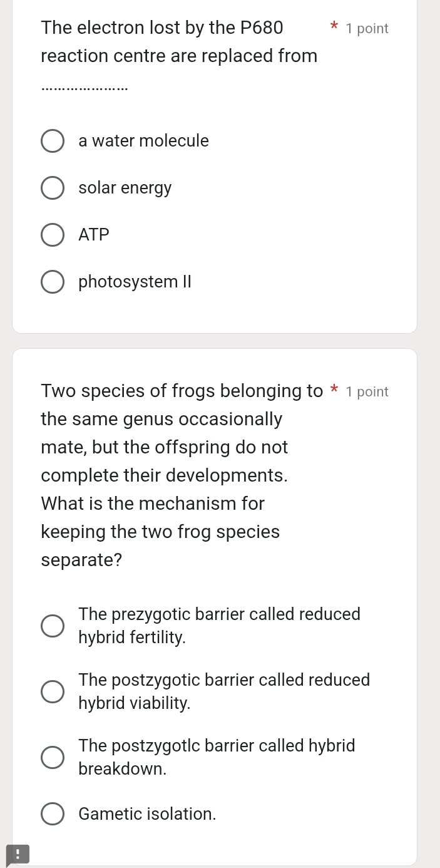Click the required asterisk on the frog question

pyautogui.click(x=334, y=390)
